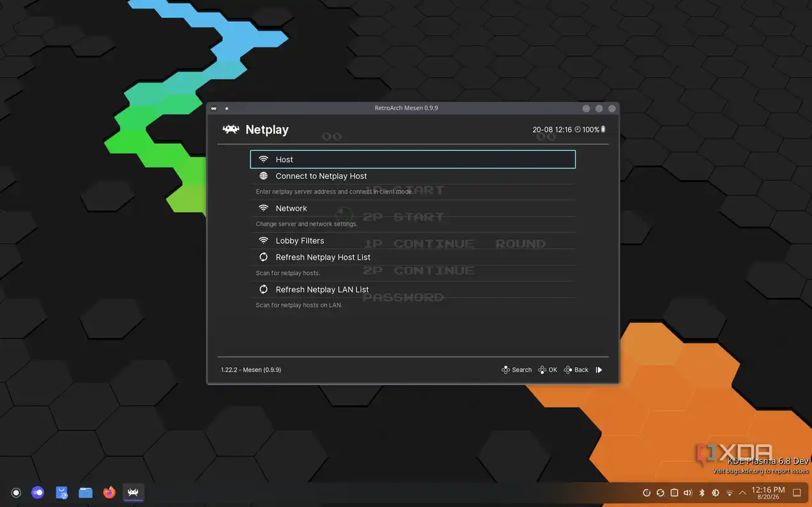Viewport: 812px width, 507px height.
Task: Launch Discover software center from taskbar
Action: click(62, 492)
